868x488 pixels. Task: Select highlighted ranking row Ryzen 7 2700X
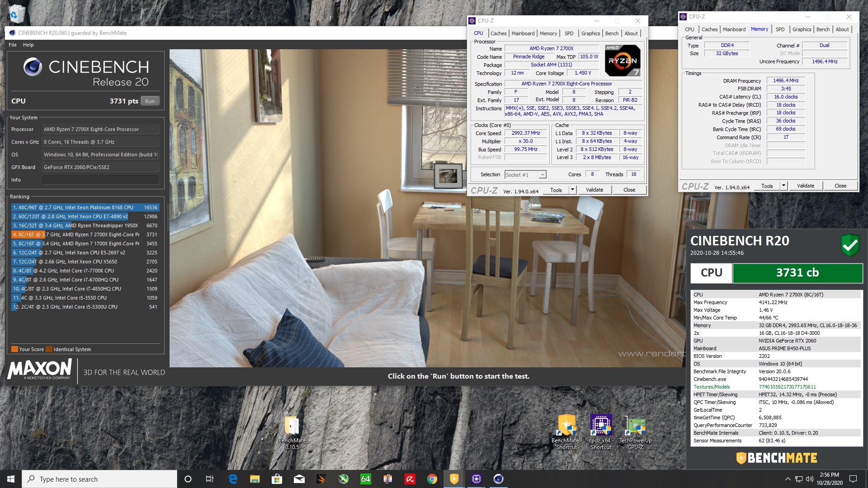tap(85, 235)
